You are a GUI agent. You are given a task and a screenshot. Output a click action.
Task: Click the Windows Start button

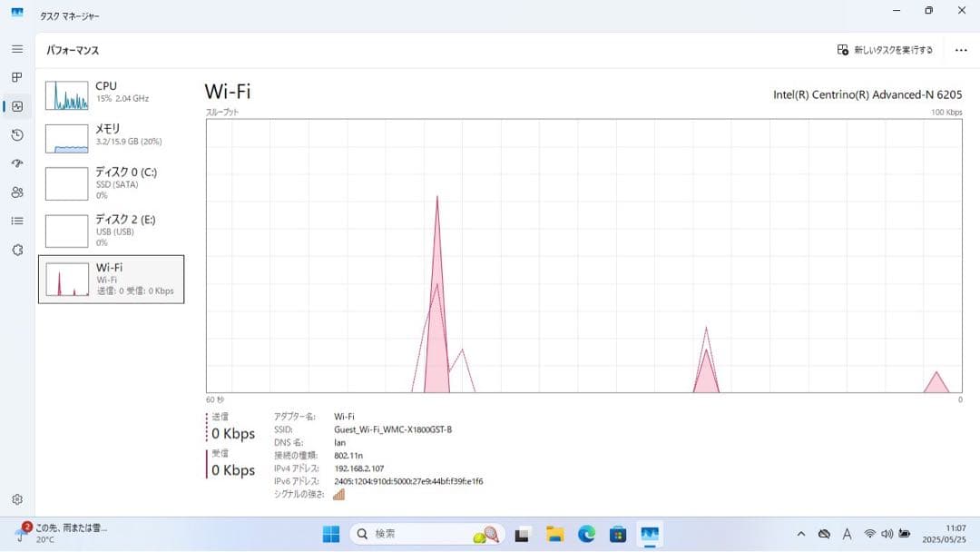pyautogui.click(x=331, y=534)
